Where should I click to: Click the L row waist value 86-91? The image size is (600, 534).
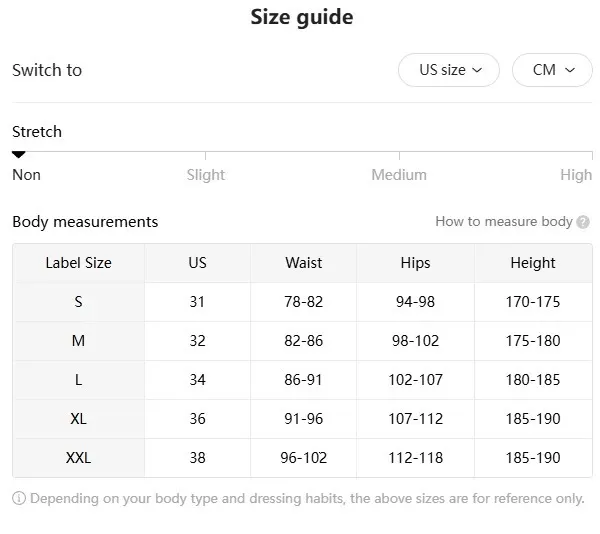303,380
